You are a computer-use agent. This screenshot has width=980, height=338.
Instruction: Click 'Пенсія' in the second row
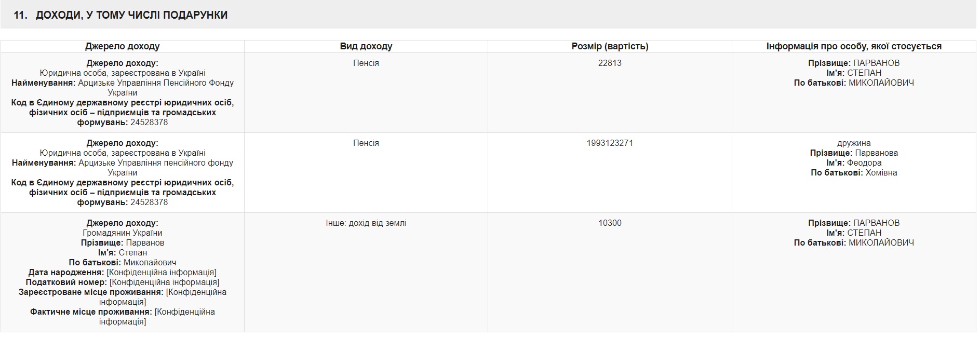pos(366,143)
